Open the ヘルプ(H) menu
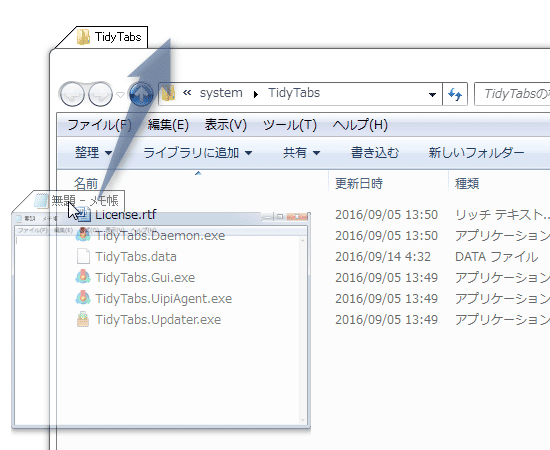Image resolution: width=550 pixels, height=450 pixels. 360,125
